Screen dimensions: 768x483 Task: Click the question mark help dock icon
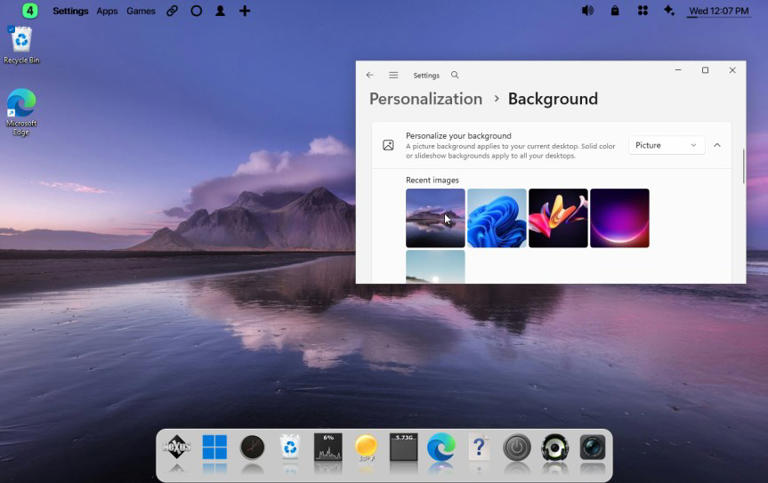(479, 447)
